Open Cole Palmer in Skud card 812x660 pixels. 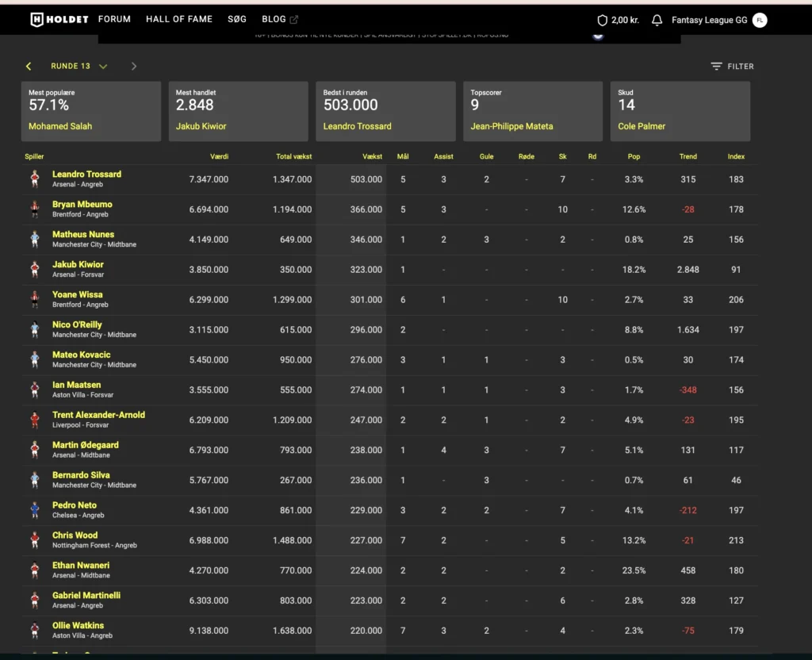click(642, 126)
